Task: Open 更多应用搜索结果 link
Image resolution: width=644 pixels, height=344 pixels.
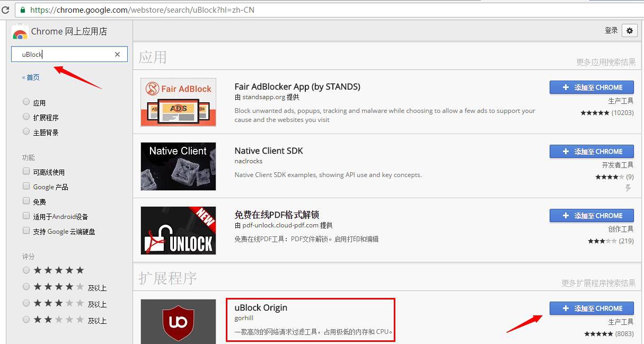Action: click(606, 62)
